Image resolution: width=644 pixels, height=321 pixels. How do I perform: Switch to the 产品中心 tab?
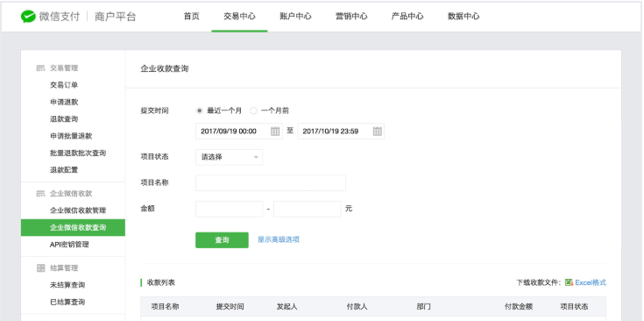(407, 17)
